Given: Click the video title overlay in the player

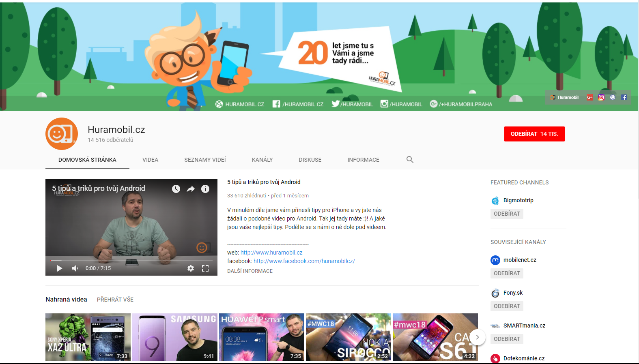Looking at the screenshot, I should pos(99,188).
